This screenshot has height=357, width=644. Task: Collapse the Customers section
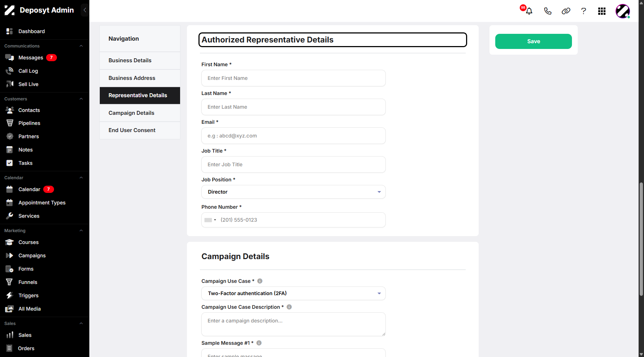(x=81, y=99)
